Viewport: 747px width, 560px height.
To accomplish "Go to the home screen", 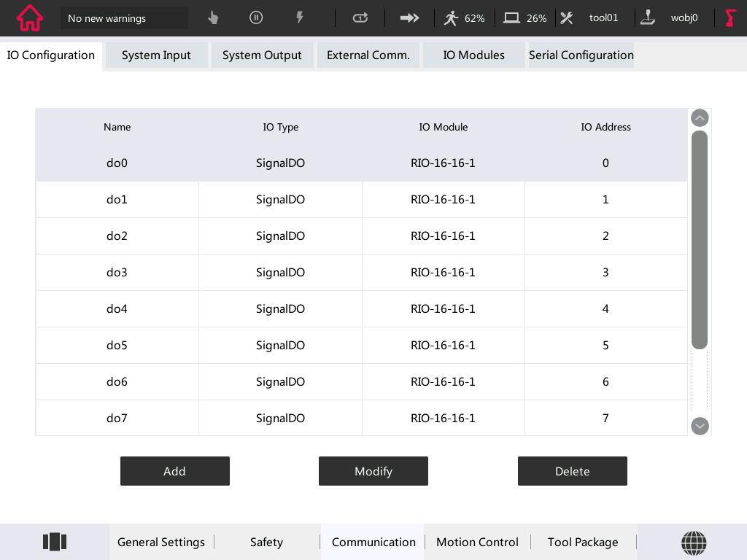I will [30, 18].
